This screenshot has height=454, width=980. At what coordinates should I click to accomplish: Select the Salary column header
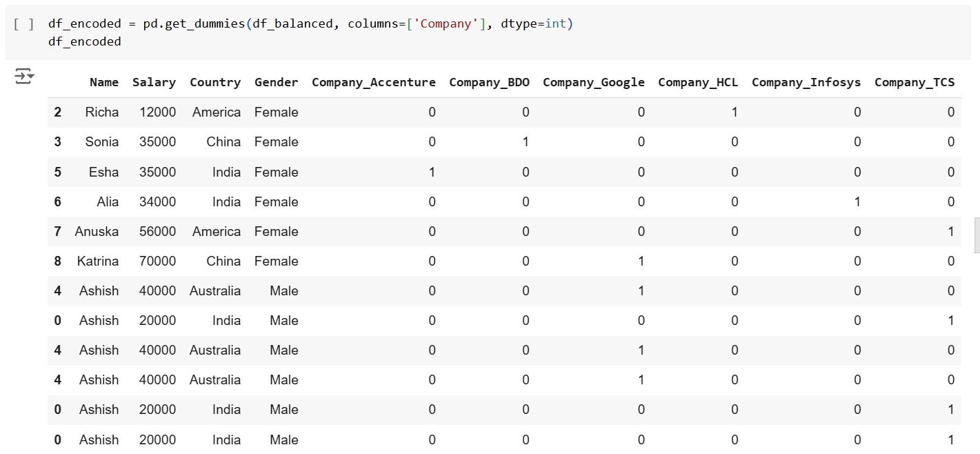point(154,81)
